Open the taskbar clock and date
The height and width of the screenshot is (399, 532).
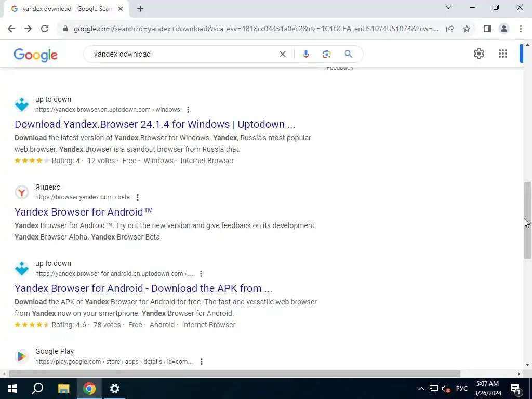coord(487,389)
